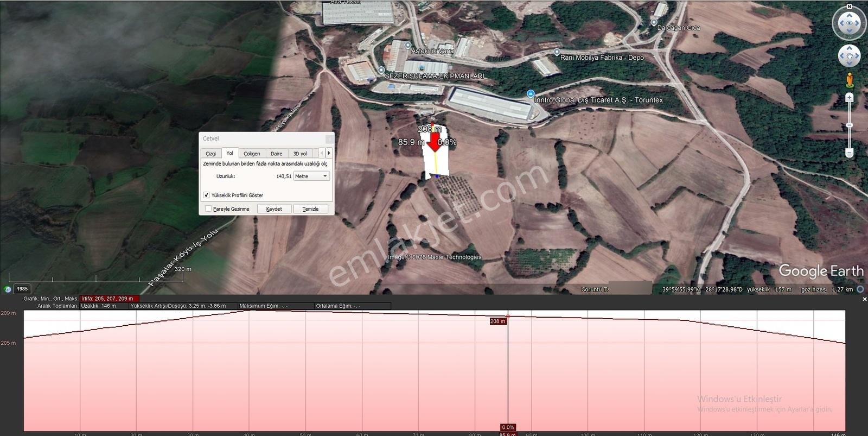The width and height of the screenshot is (868, 436).
Task: Click the hand icon in the move joystick
Action: [849, 56]
